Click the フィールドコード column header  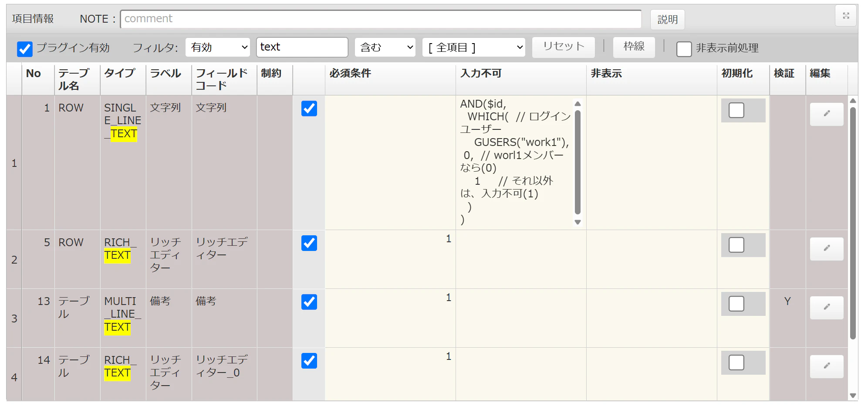click(x=224, y=79)
